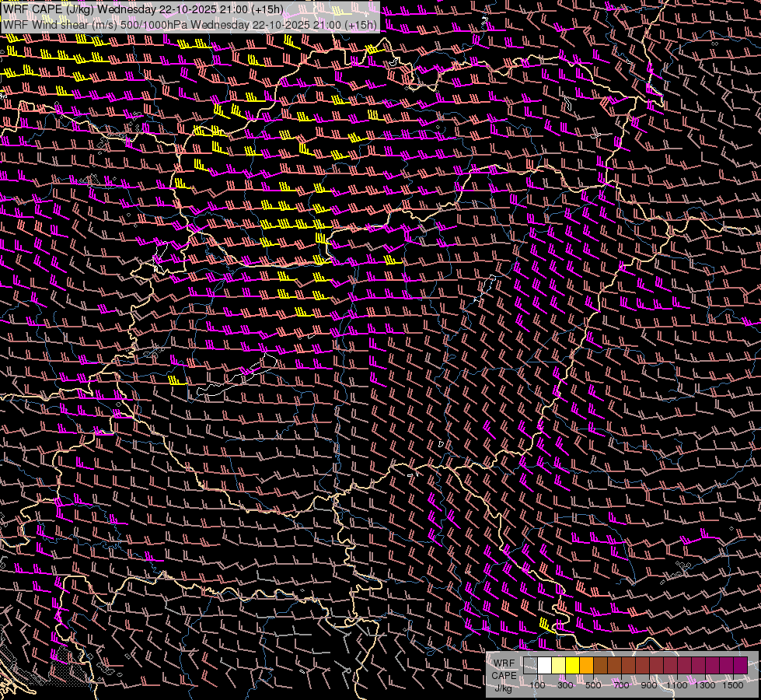
Task: Click the bright yellow CAPE legend swatch
Action: tap(573, 666)
